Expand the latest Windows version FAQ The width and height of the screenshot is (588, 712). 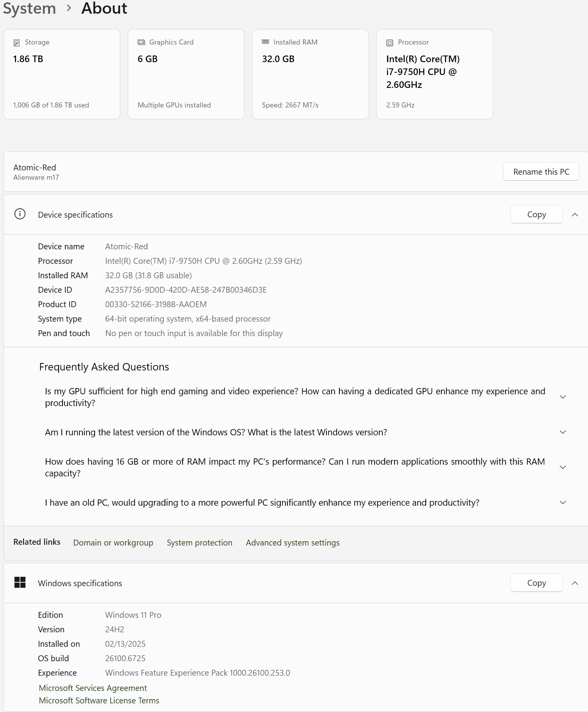pos(563,432)
